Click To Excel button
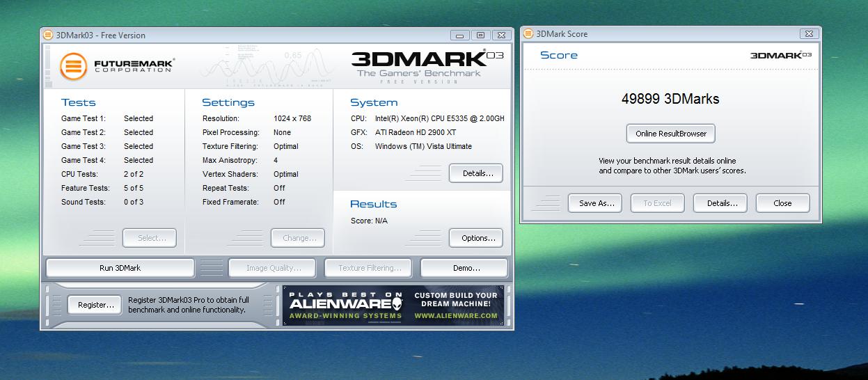The width and height of the screenshot is (868, 380). [657, 203]
